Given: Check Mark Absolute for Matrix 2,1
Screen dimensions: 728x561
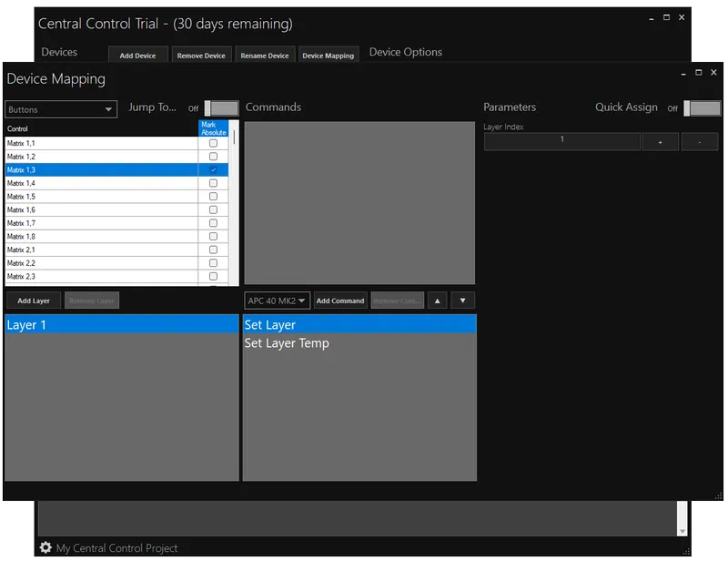Looking at the screenshot, I should tap(213, 250).
